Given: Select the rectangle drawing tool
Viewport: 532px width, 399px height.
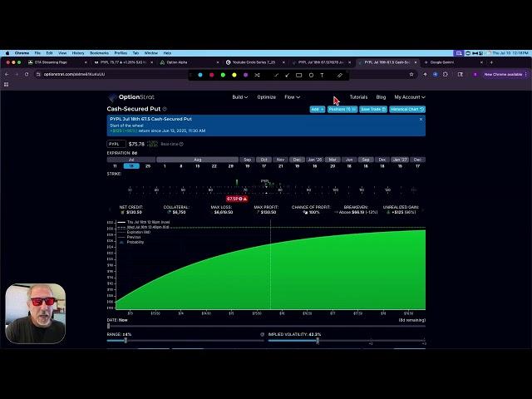Looking at the screenshot, I should point(299,75).
